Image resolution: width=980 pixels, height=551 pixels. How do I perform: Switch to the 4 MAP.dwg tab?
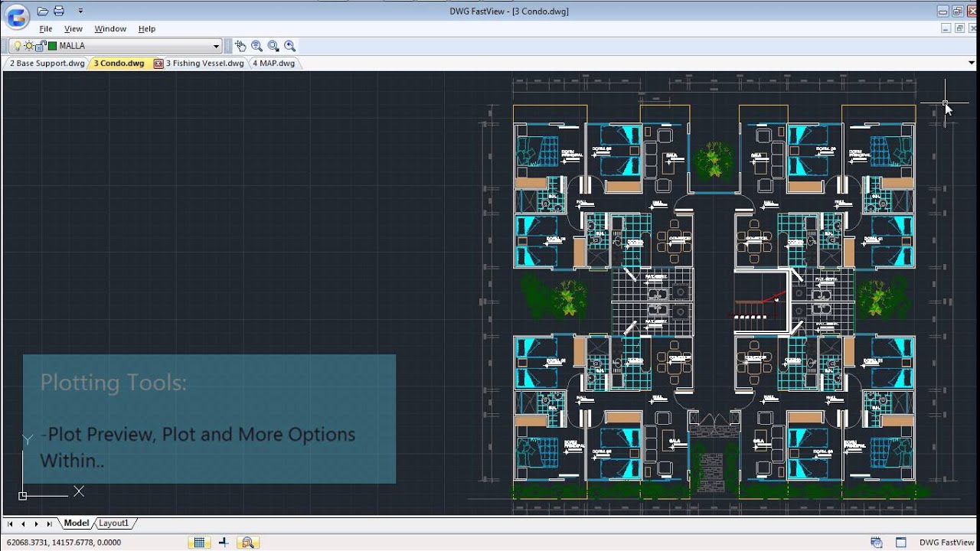click(273, 64)
